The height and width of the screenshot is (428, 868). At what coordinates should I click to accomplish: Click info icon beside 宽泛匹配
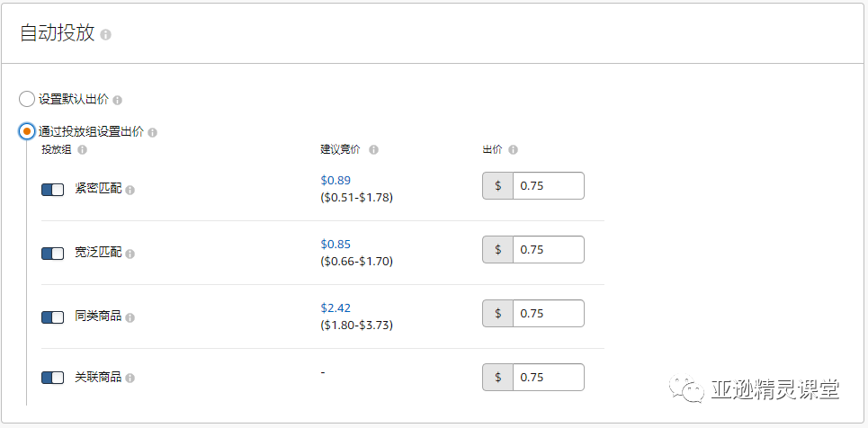click(x=130, y=254)
